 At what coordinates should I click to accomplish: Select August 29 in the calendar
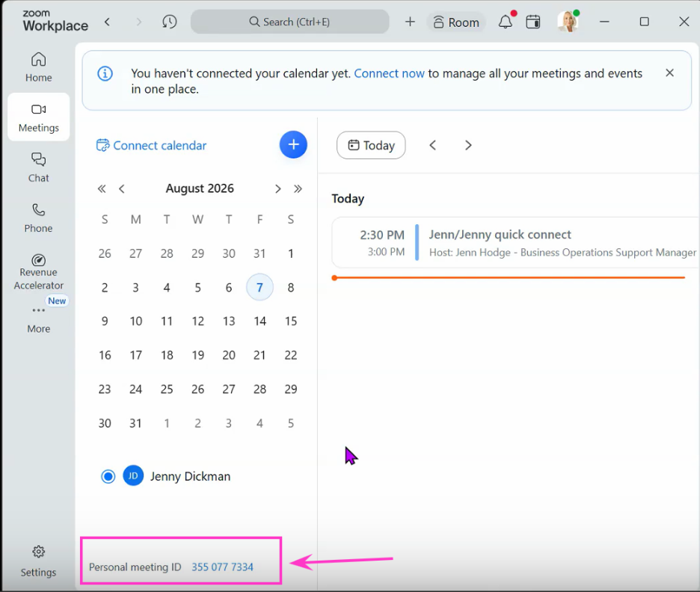(x=291, y=389)
